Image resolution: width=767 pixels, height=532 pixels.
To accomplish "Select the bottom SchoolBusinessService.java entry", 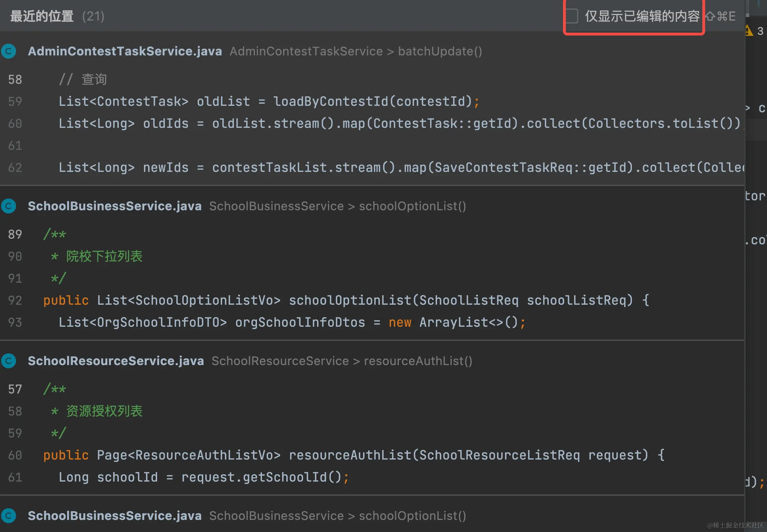I will point(114,516).
